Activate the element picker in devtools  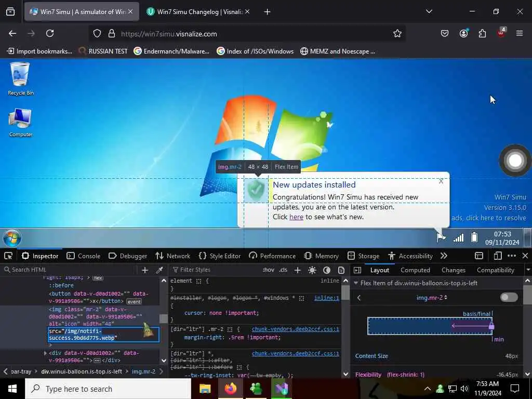point(8,256)
